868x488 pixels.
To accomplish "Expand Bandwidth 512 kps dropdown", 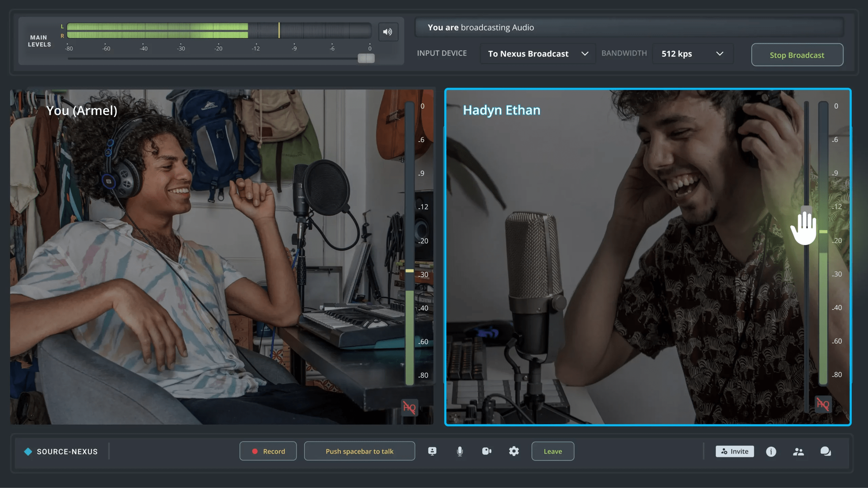I will (x=692, y=54).
